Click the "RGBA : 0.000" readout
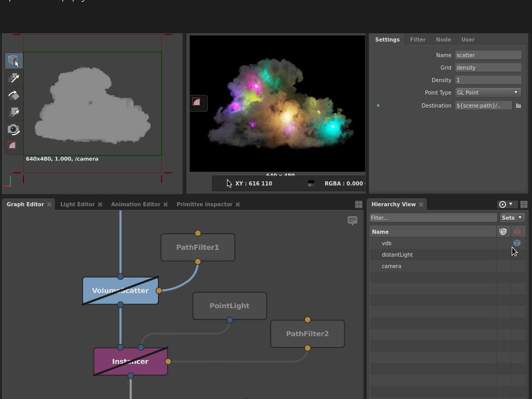This screenshot has width=532, height=399. (344, 183)
